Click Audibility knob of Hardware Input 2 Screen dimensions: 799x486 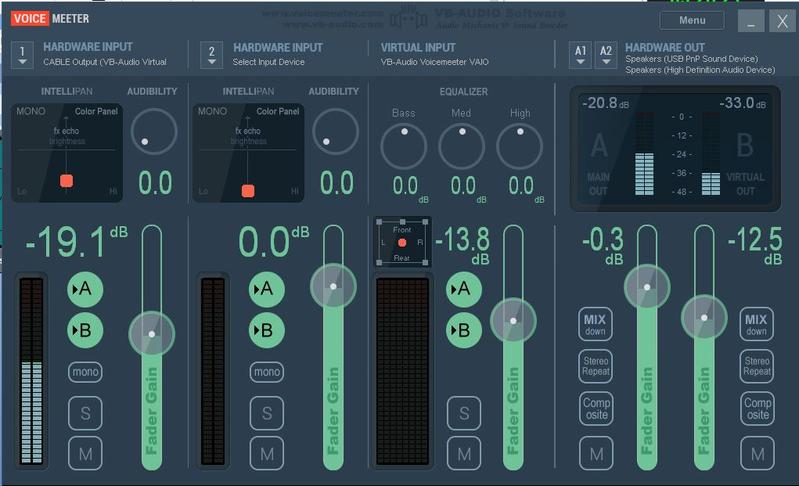335,131
